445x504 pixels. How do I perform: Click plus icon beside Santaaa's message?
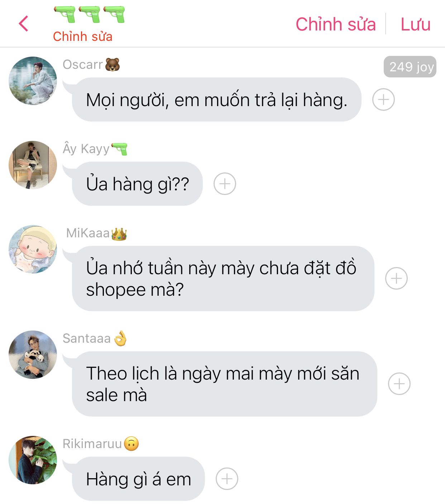pos(399,384)
